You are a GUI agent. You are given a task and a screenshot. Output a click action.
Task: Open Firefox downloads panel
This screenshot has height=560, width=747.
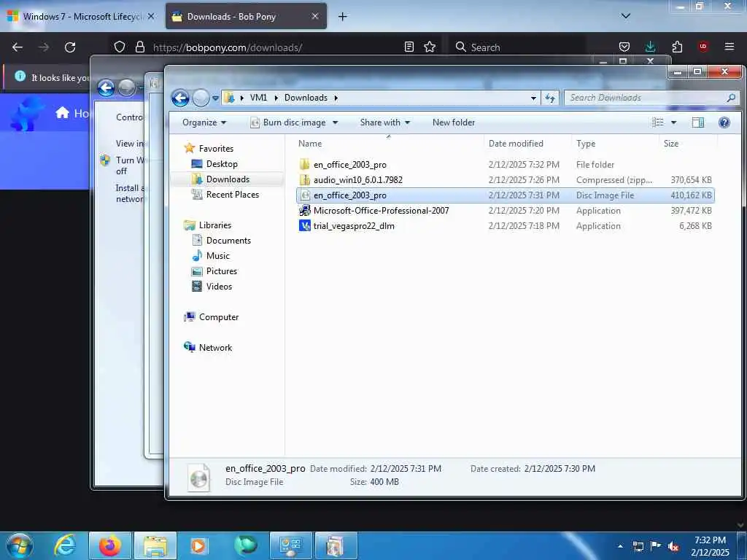pos(650,47)
